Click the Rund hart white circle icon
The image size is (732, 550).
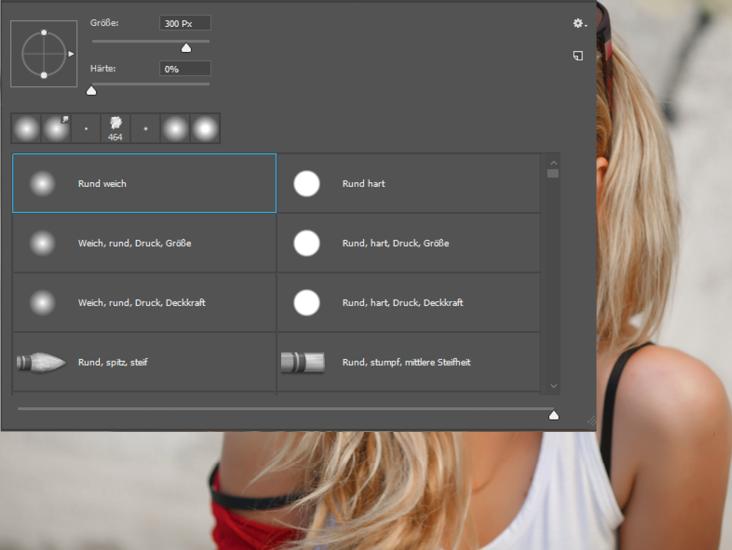(x=307, y=183)
